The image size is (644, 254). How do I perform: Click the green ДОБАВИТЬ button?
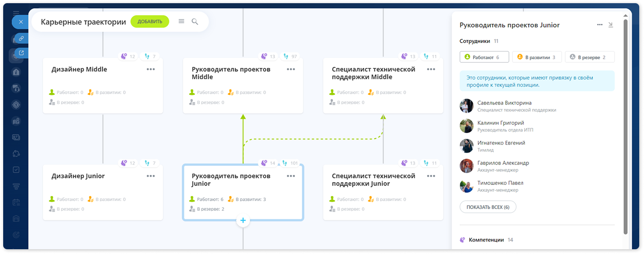150,21
